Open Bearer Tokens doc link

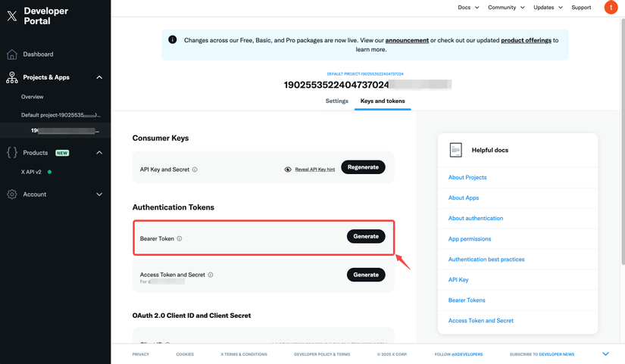(x=467, y=300)
